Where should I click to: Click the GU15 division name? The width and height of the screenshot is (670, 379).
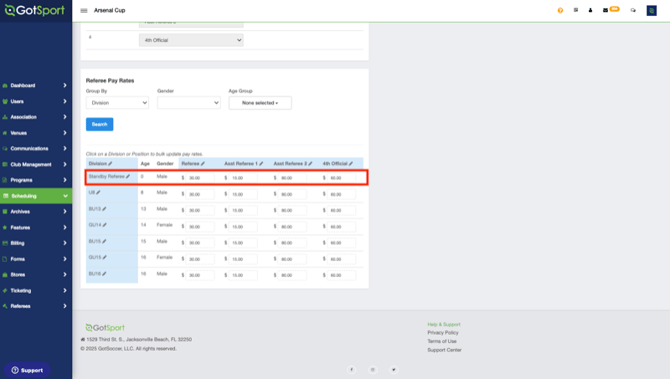(x=95, y=257)
